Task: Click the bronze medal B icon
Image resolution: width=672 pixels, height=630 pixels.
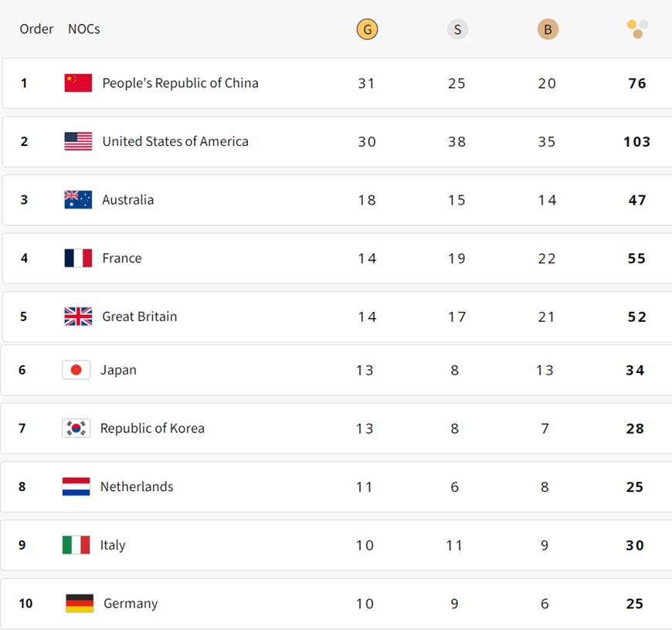Action: pyautogui.click(x=548, y=30)
